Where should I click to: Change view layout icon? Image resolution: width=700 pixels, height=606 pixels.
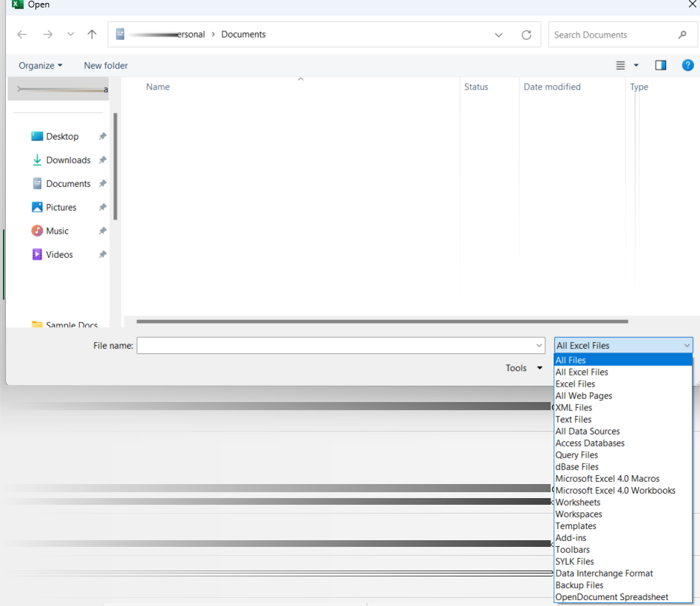pos(620,66)
